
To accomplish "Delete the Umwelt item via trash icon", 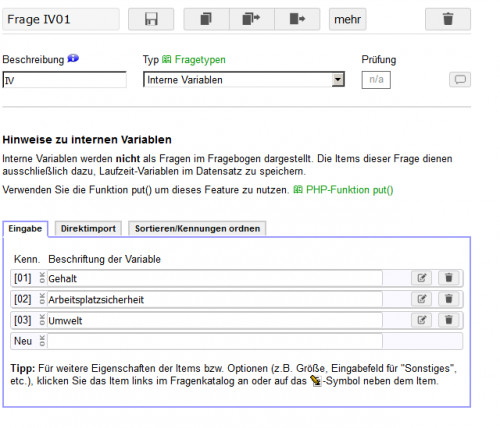I will click(449, 320).
